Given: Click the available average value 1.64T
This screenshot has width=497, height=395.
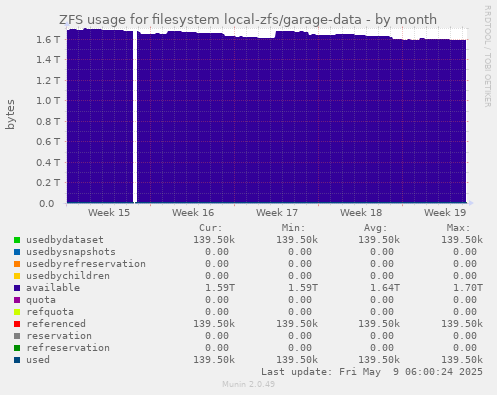Looking at the screenshot, I should click(385, 288).
